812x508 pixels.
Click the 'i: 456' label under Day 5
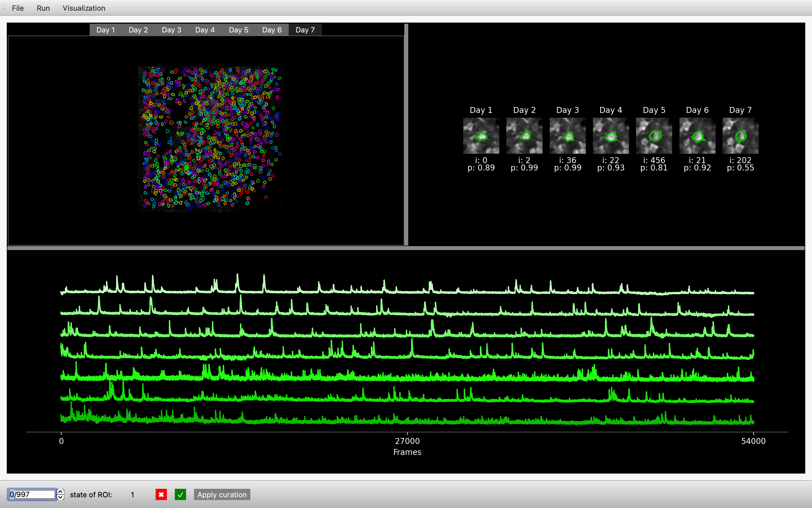[654, 160]
